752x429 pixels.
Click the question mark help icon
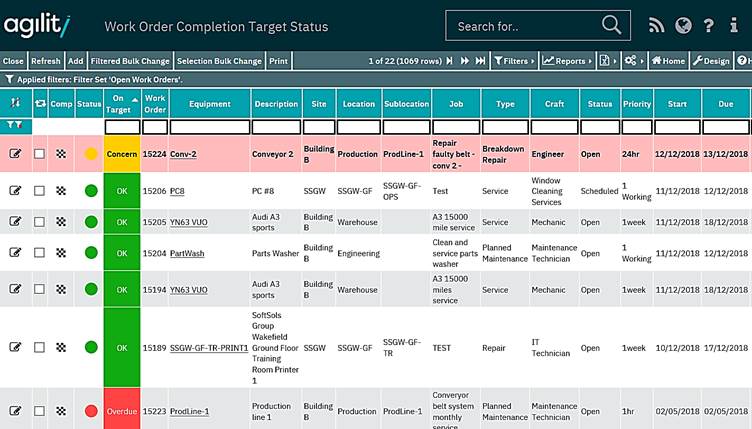[x=709, y=26]
